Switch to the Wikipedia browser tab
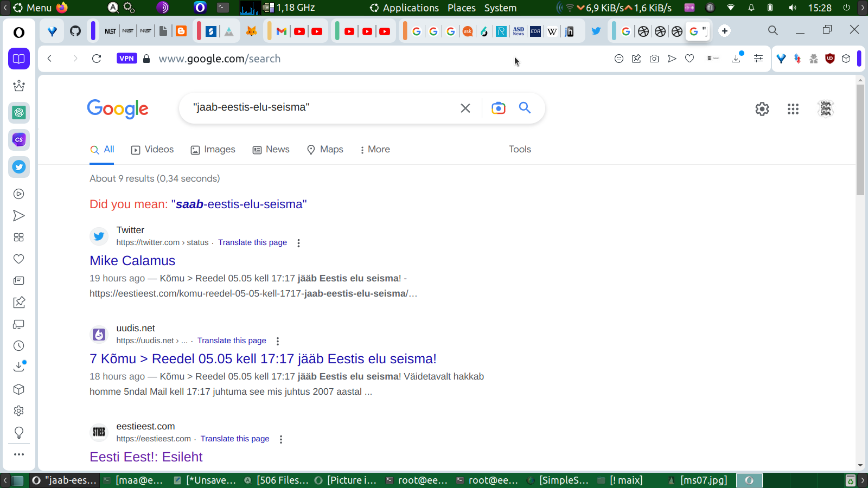This screenshot has width=868, height=488. click(x=552, y=31)
